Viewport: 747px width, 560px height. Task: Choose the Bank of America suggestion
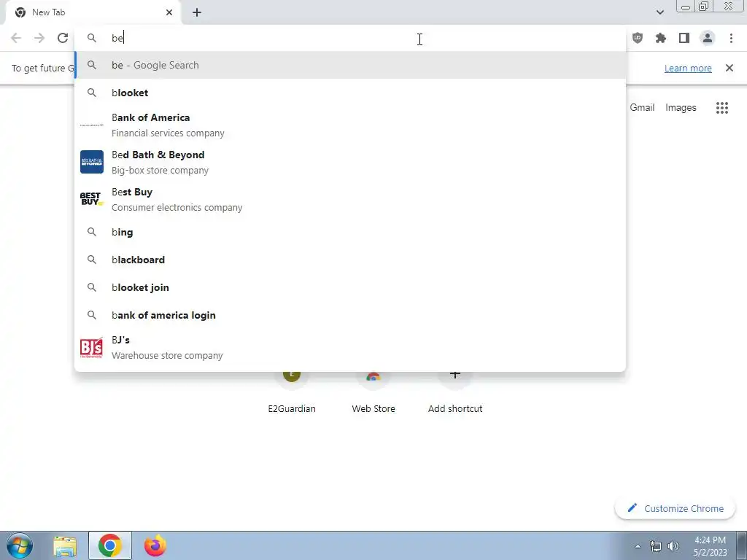pyautogui.click(x=350, y=125)
